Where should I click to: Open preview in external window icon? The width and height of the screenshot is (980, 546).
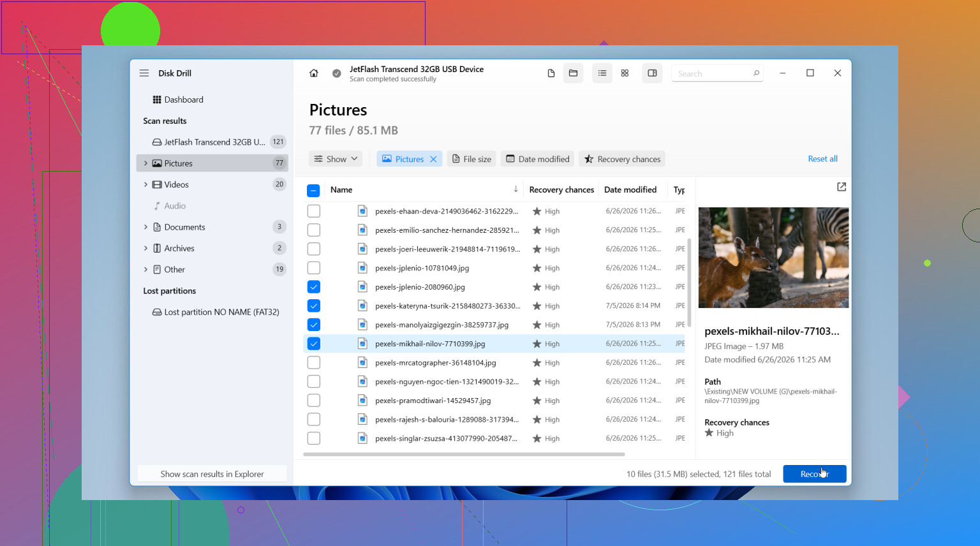pyautogui.click(x=842, y=187)
